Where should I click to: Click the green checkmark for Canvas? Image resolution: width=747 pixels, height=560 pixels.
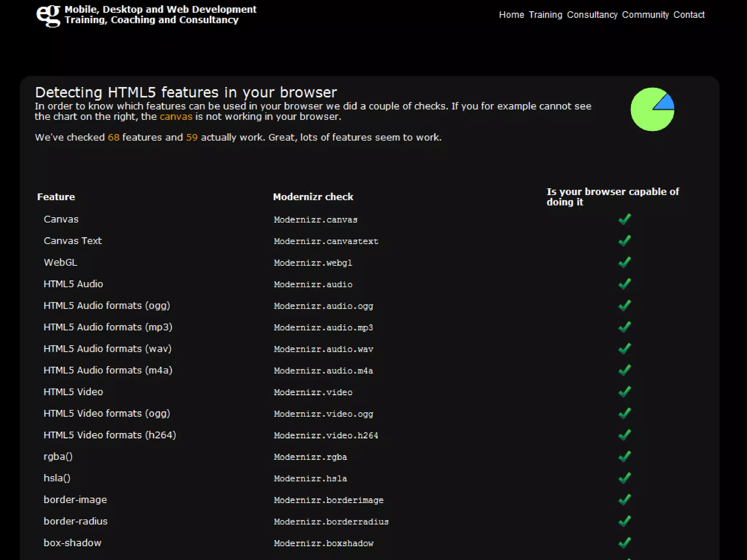[x=624, y=219]
